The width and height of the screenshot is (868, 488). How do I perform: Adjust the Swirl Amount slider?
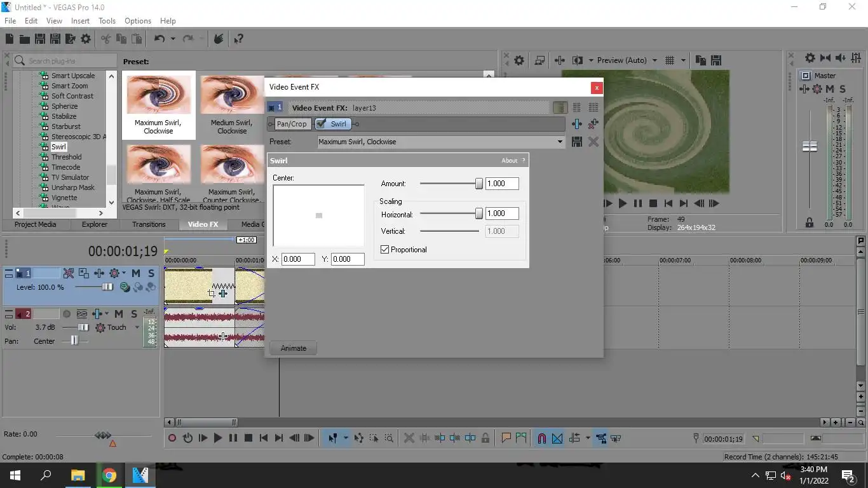(479, 184)
